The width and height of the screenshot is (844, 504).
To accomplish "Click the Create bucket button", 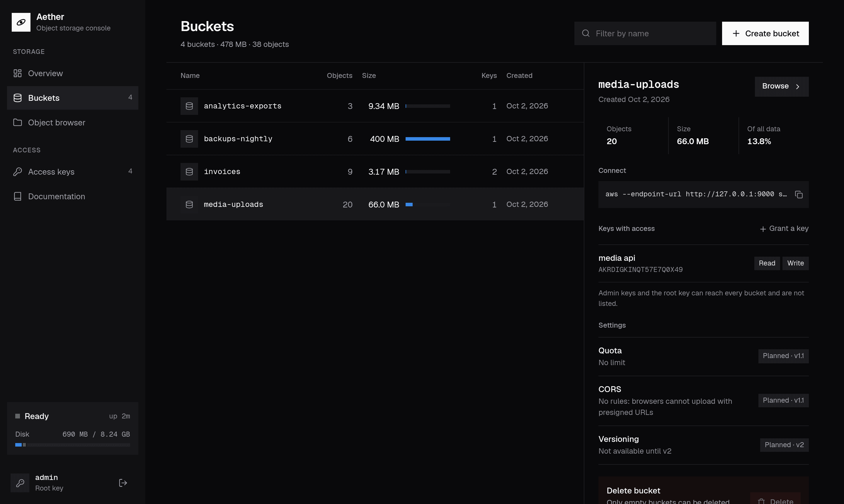I will click(x=765, y=33).
